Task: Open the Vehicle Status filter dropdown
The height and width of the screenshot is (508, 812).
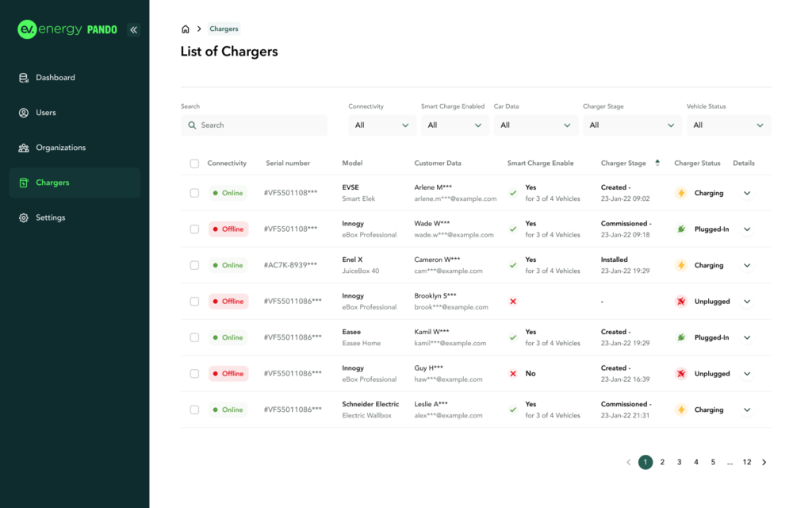Action: click(728, 125)
